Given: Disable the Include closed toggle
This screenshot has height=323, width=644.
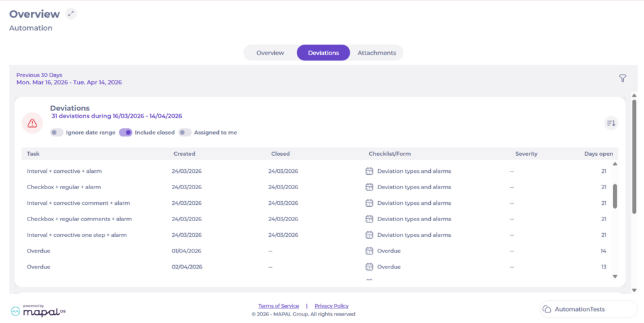Looking at the screenshot, I should tap(126, 133).
